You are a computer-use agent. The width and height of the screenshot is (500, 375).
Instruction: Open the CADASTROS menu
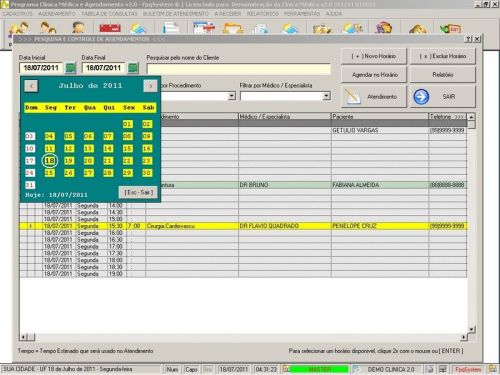pyautogui.click(x=18, y=14)
